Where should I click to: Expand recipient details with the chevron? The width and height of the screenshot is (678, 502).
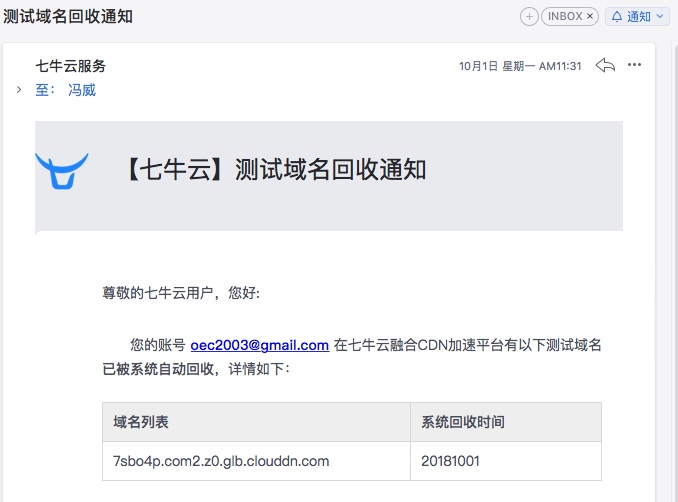click(x=19, y=90)
